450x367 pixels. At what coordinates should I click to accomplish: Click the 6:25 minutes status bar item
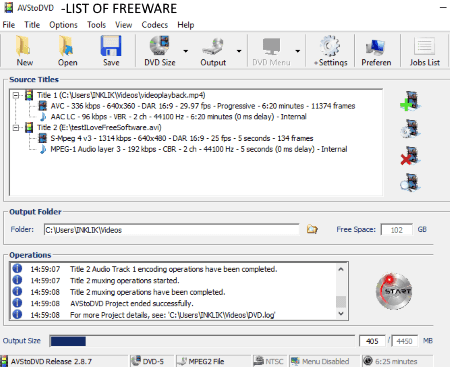397,361
